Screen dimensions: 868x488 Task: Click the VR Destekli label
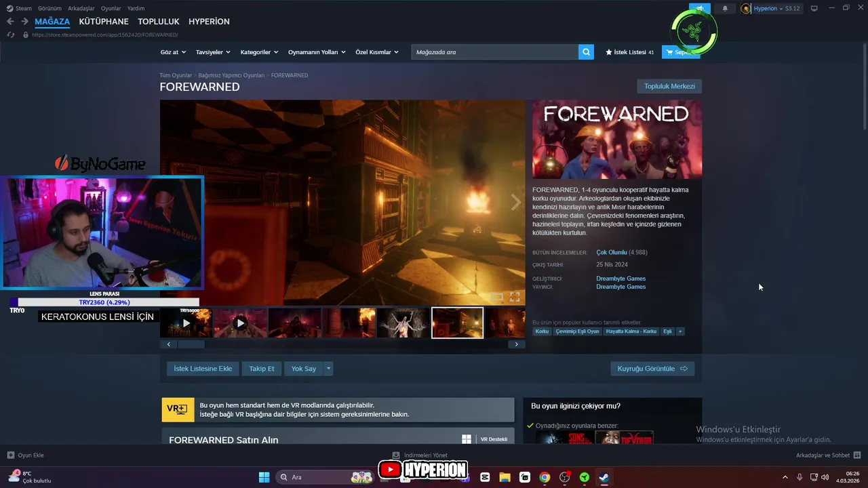(x=494, y=439)
